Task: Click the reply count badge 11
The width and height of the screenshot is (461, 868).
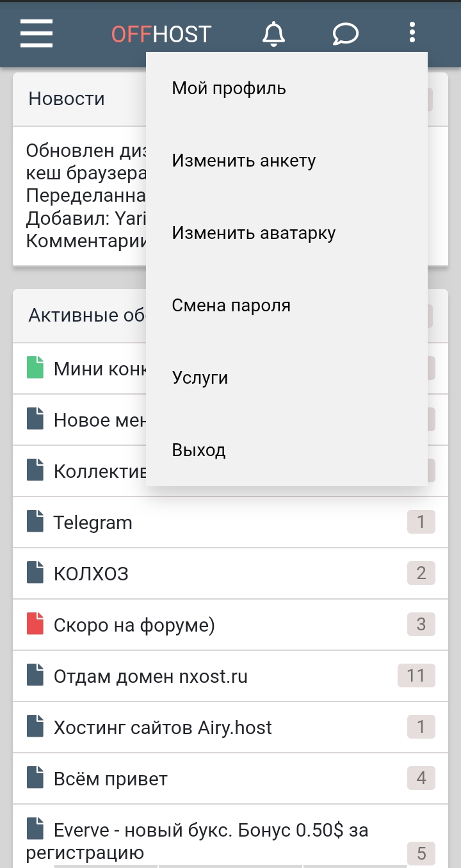Action: [x=416, y=676]
